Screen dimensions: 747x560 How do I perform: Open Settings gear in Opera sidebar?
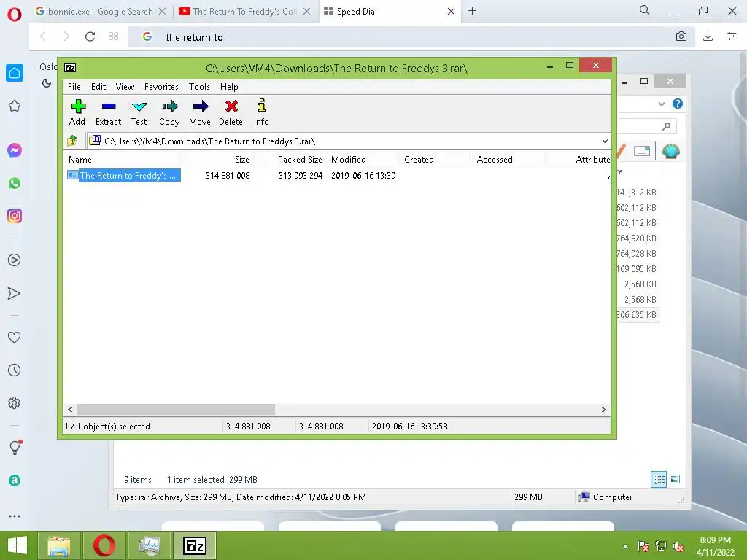(15, 403)
